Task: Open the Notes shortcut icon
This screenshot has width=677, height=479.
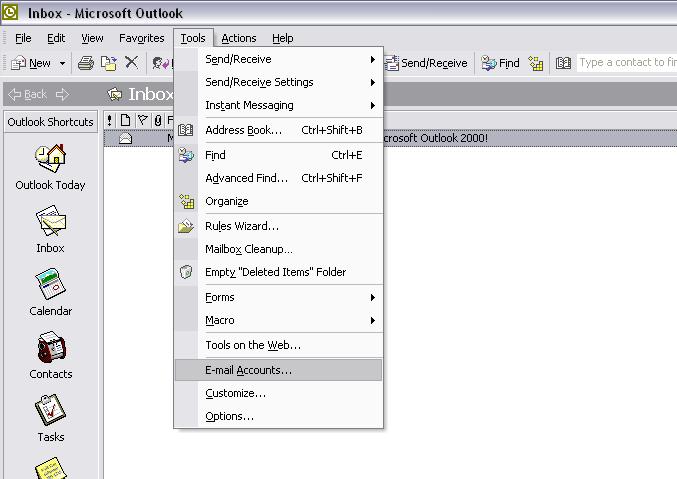Action: [x=51, y=468]
